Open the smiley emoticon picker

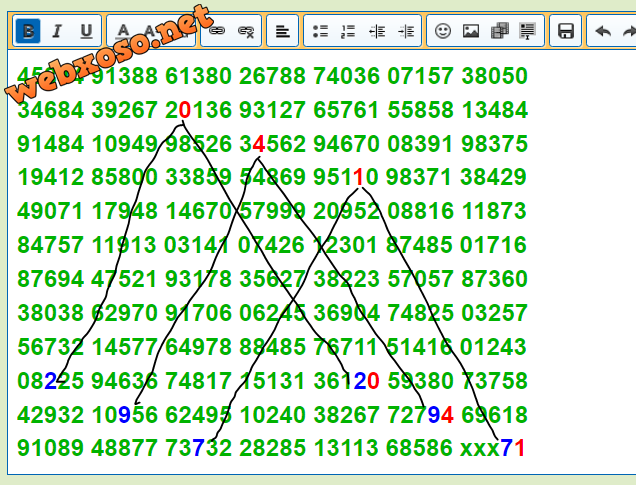point(443,31)
